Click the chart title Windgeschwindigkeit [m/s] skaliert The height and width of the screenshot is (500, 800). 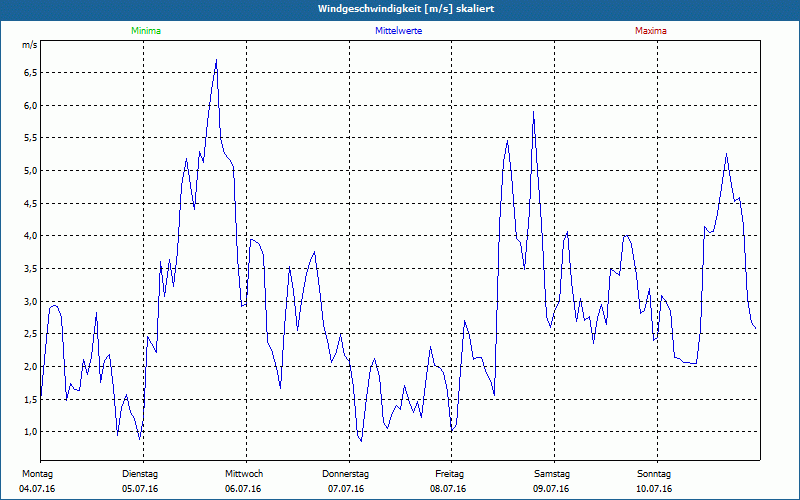(x=406, y=9)
